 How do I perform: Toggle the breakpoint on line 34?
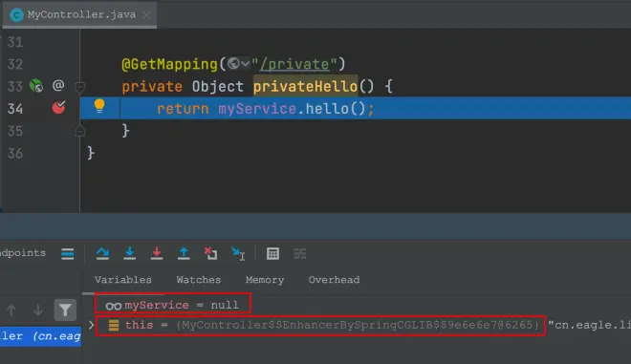click(58, 107)
